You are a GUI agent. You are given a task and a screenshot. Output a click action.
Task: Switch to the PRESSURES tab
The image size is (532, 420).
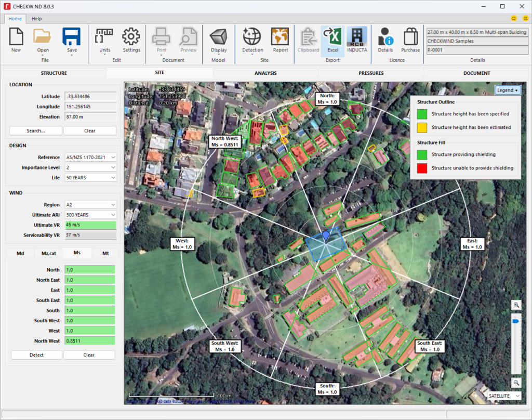(371, 73)
